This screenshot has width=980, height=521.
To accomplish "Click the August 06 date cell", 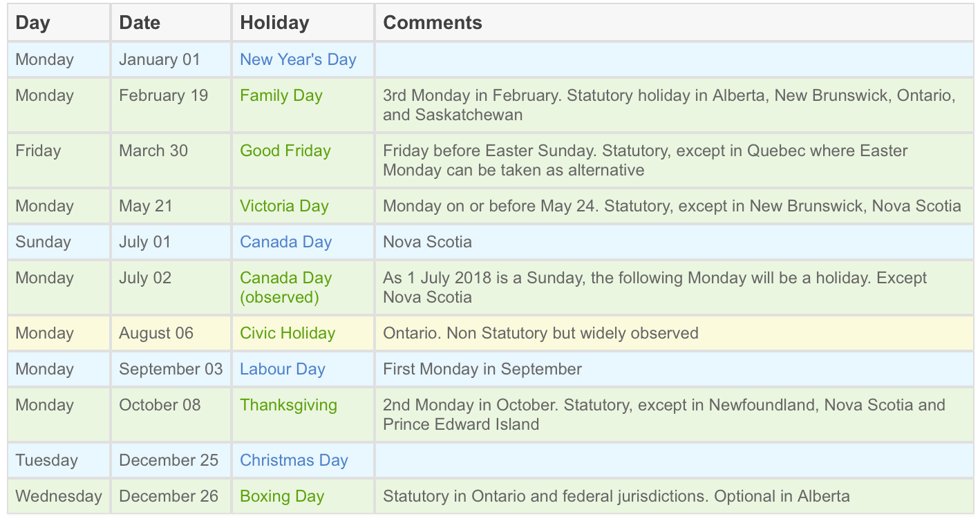I will tap(156, 333).
